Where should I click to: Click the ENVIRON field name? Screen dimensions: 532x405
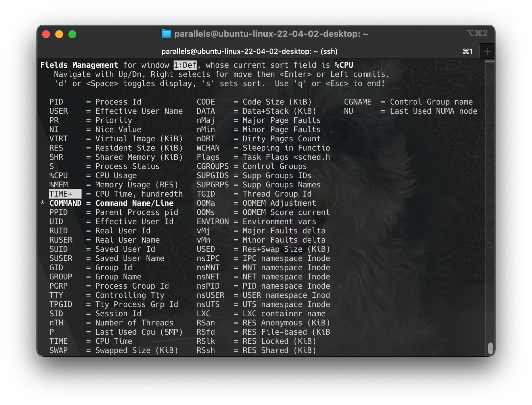213,222
